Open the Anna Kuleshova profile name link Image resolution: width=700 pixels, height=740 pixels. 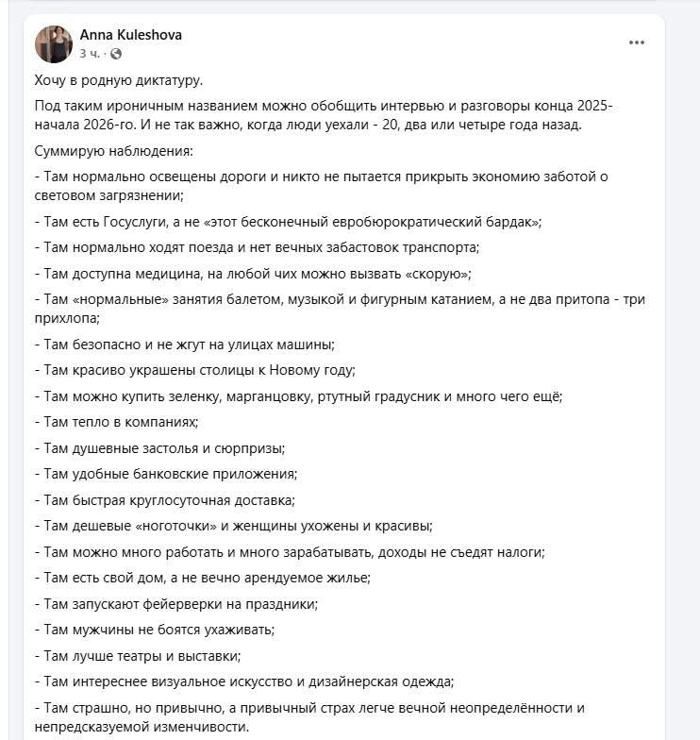pos(130,35)
